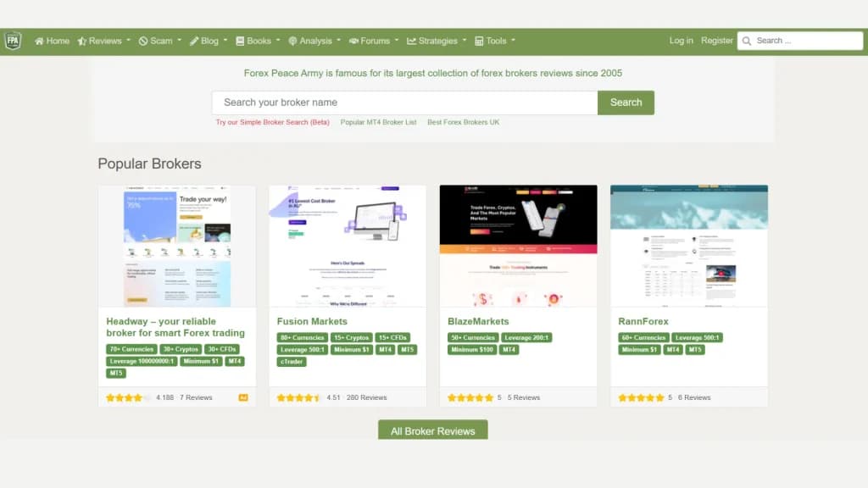Image resolution: width=868 pixels, height=488 pixels.
Task: Click the Reviews star icon
Action: point(82,41)
